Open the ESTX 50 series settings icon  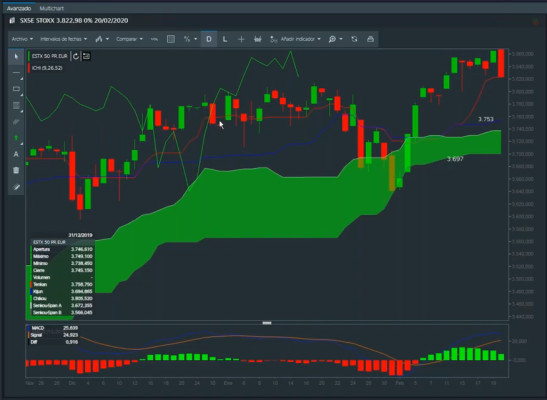coord(86,56)
